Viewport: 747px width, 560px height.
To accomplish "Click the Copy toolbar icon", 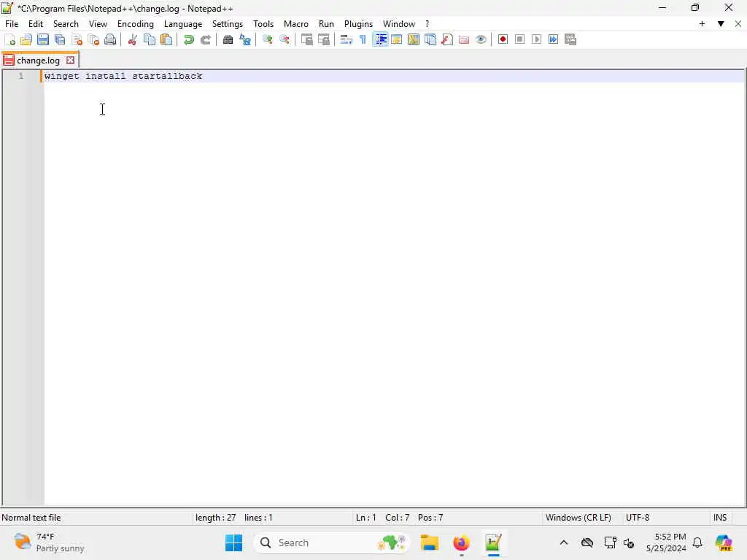I will 149,39.
